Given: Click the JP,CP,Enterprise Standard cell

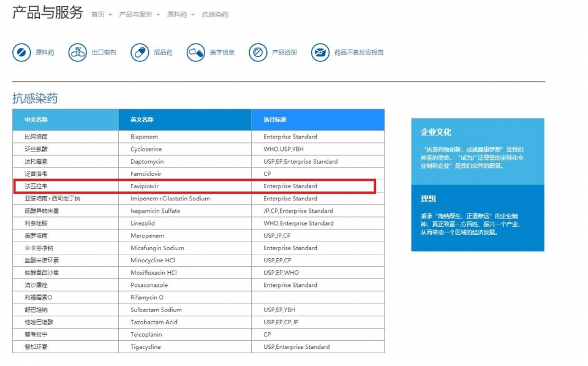Looking at the screenshot, I should [318, 211].
